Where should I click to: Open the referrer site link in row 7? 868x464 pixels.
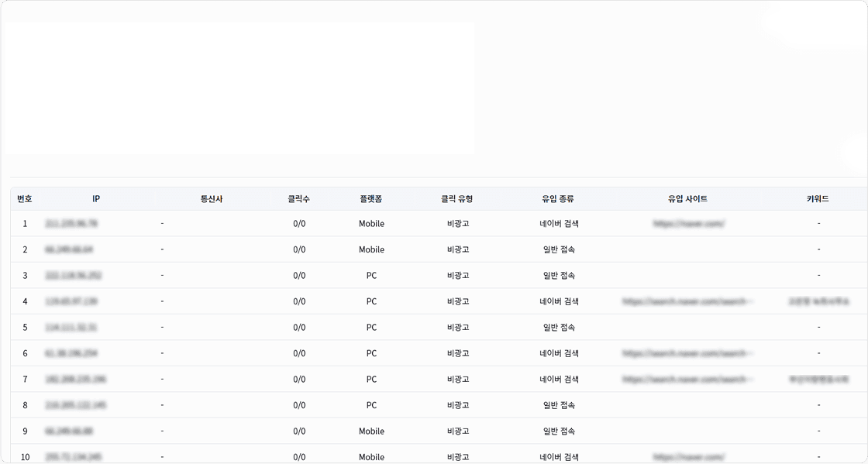pyautogui.click(x=688, y=380)
